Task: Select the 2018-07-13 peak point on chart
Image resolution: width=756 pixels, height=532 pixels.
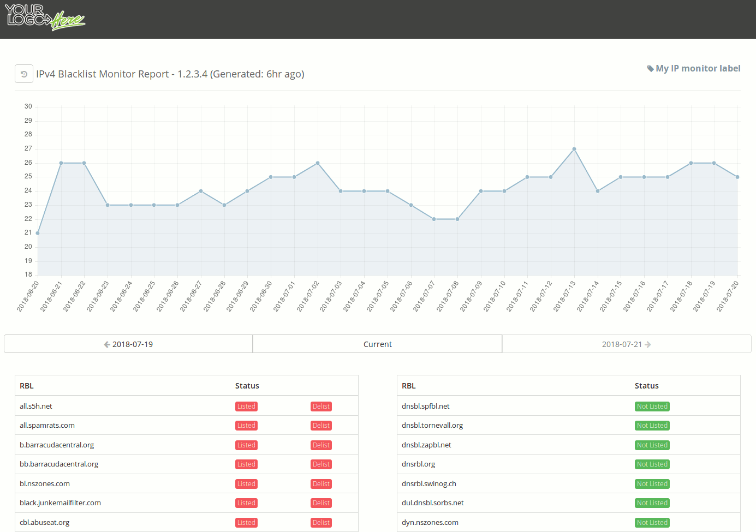Action: pyautogui.click(x=574, y=148)
